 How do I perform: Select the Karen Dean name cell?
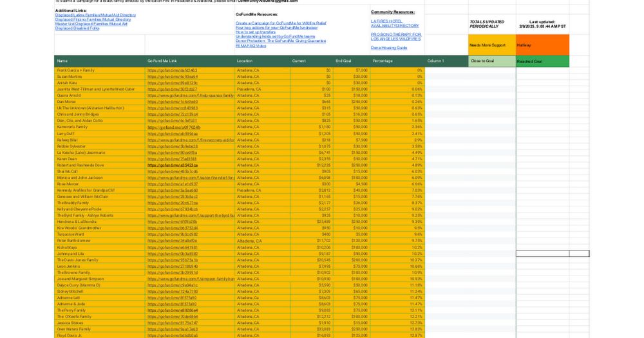tap(99, 159)
